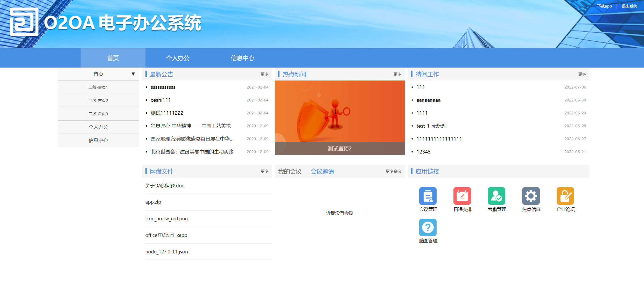
Task: Open the 日程安排 calendar icon
Action: 462,196
